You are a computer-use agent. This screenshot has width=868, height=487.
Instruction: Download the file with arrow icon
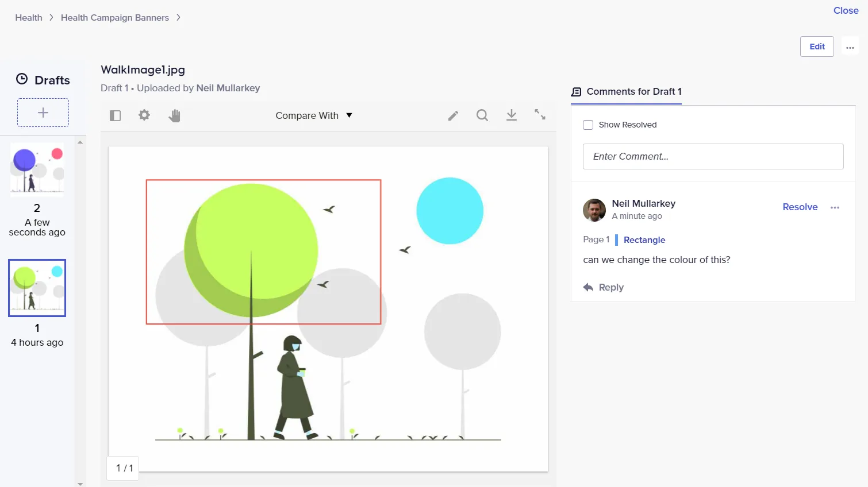click(x=512, y=115)
